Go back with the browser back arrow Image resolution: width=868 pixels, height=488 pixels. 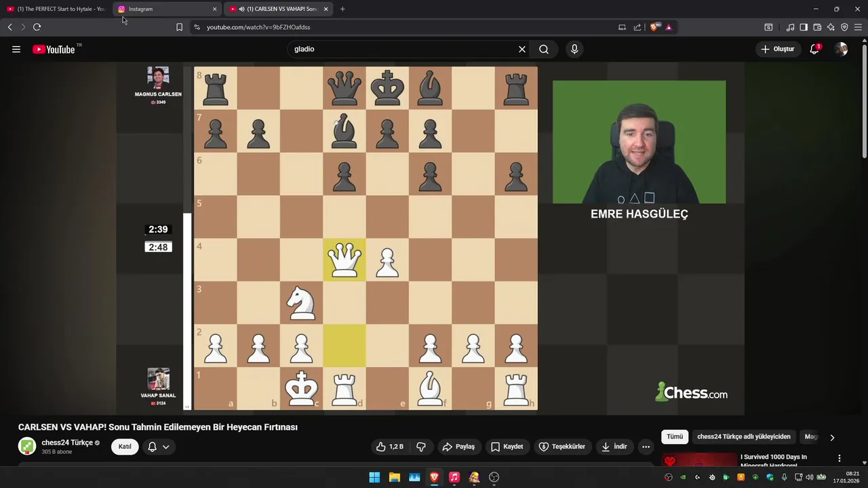pos(10,27)
